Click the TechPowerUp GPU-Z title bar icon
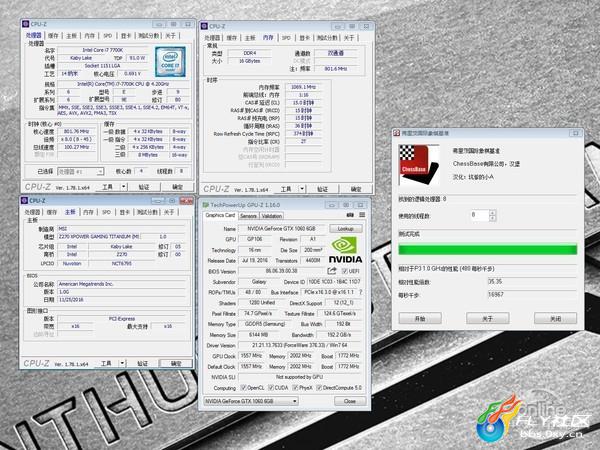 click(x=205, y=205)
